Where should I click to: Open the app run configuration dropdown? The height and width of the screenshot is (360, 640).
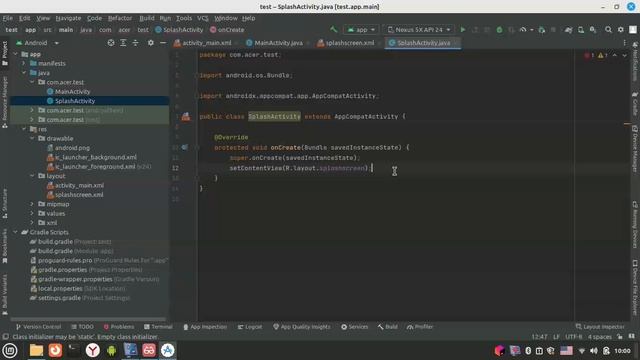361,29
